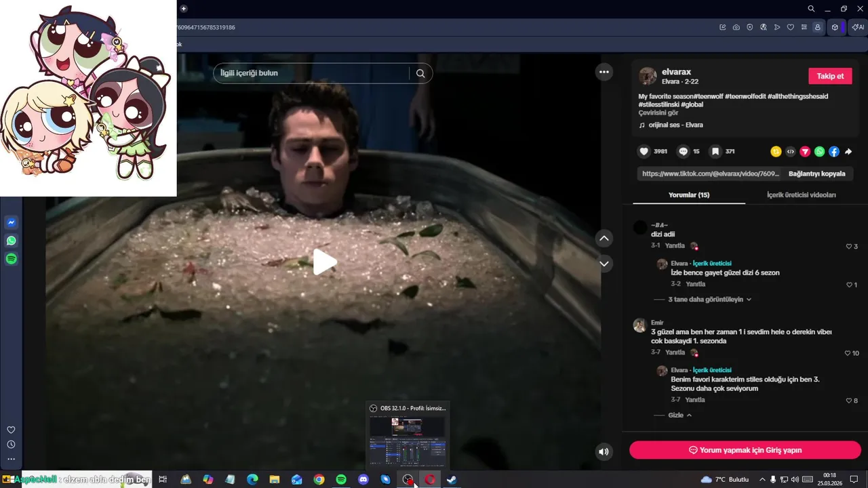Switch to the İçerik üreticisi videoları tab
868x488 pixels.
801,195
